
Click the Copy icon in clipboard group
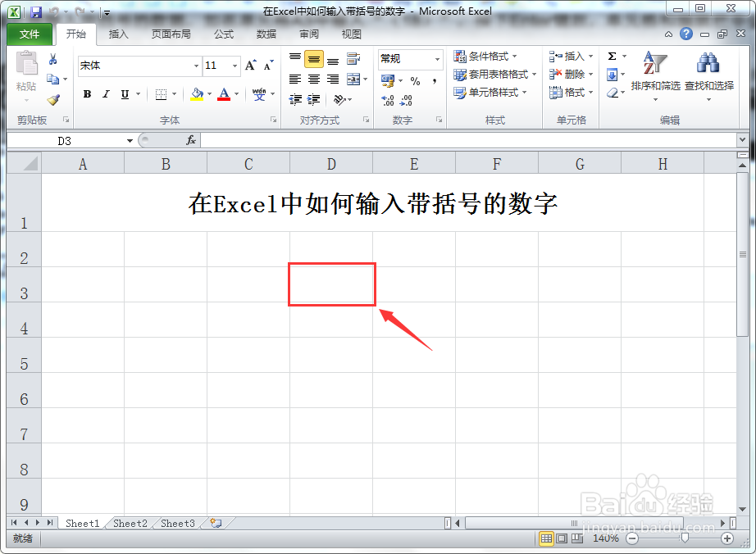[52, 79]
